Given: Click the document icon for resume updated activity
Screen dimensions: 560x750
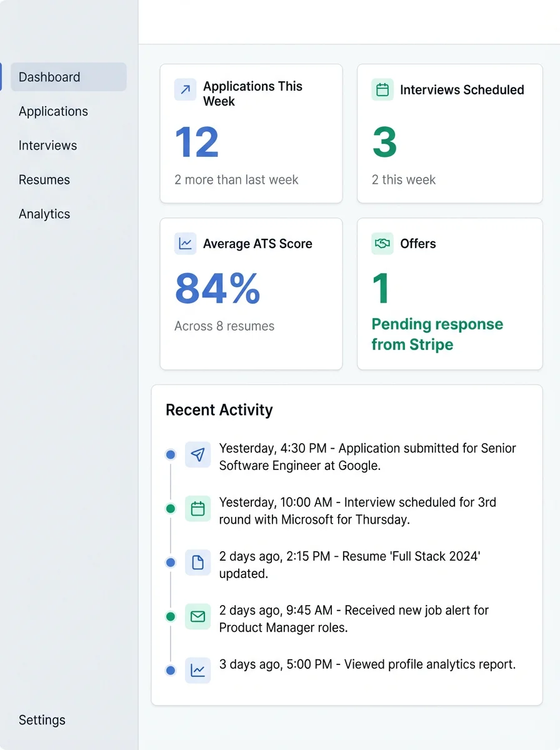Looking at the screenshot, I should [x=198, y=562].
